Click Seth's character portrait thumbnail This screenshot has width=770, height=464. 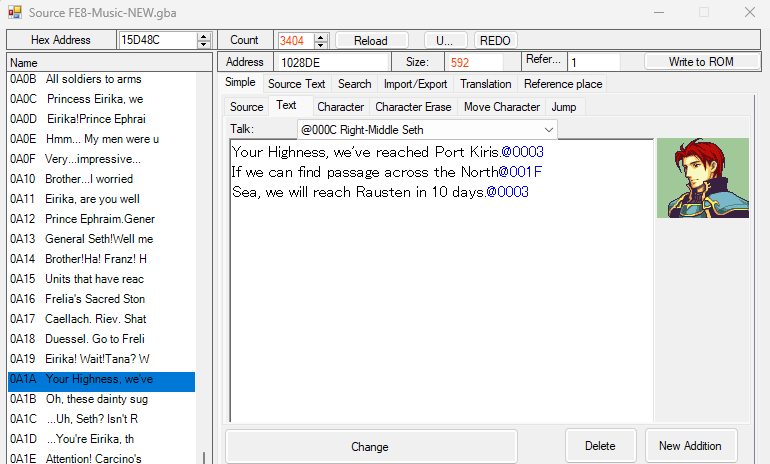tap(702, 178)
